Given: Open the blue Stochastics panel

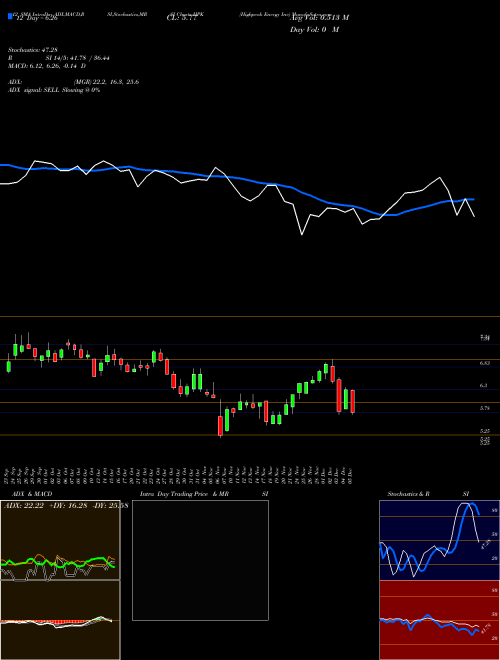Looking at the screenshot, I should click(x=439, y=540).
